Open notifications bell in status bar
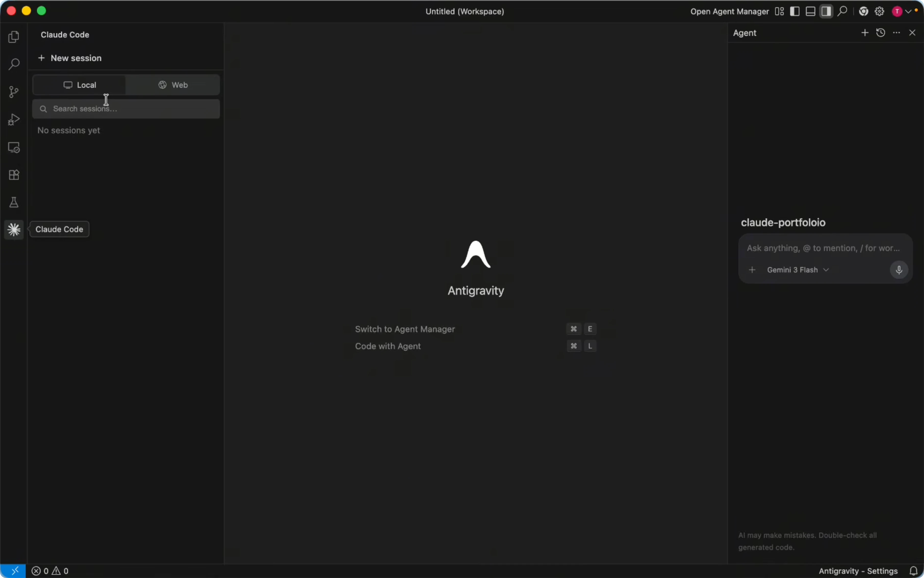The image size is (924, 578). tap(914, 571)
